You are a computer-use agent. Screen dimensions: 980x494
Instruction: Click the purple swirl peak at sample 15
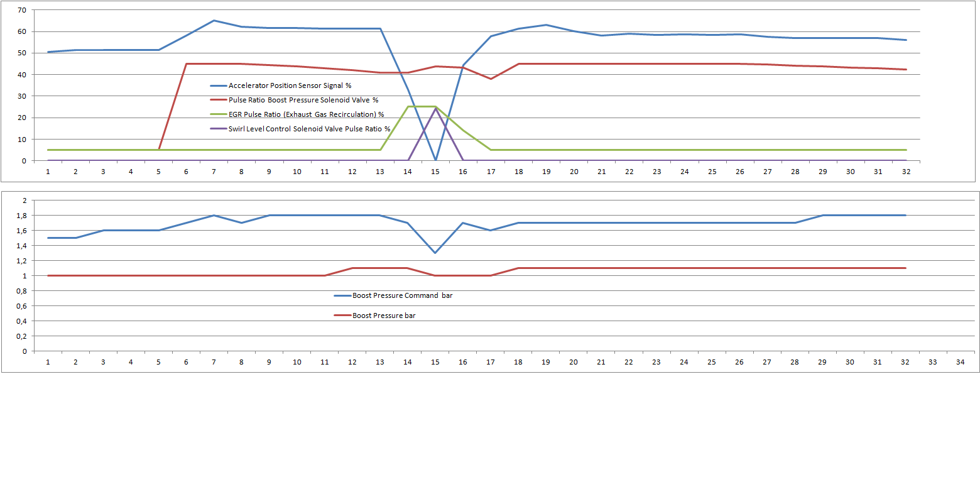click(x=435, y=109)
